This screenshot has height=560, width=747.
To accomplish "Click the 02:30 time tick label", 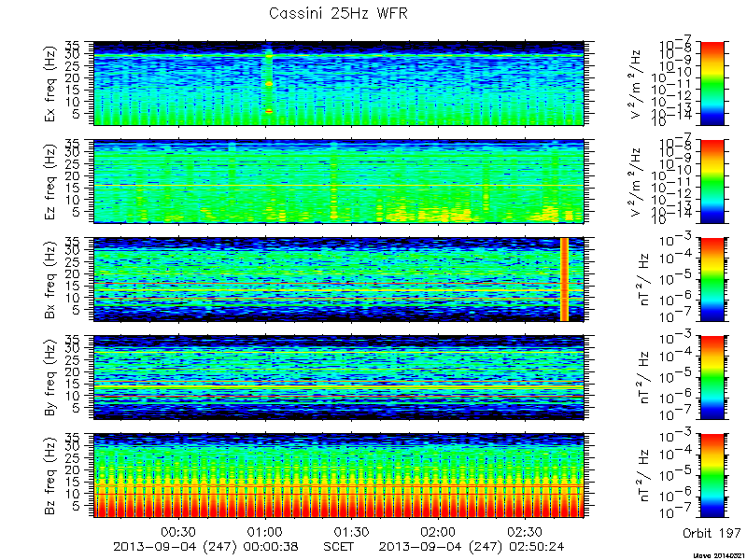I will pos(525,532).
